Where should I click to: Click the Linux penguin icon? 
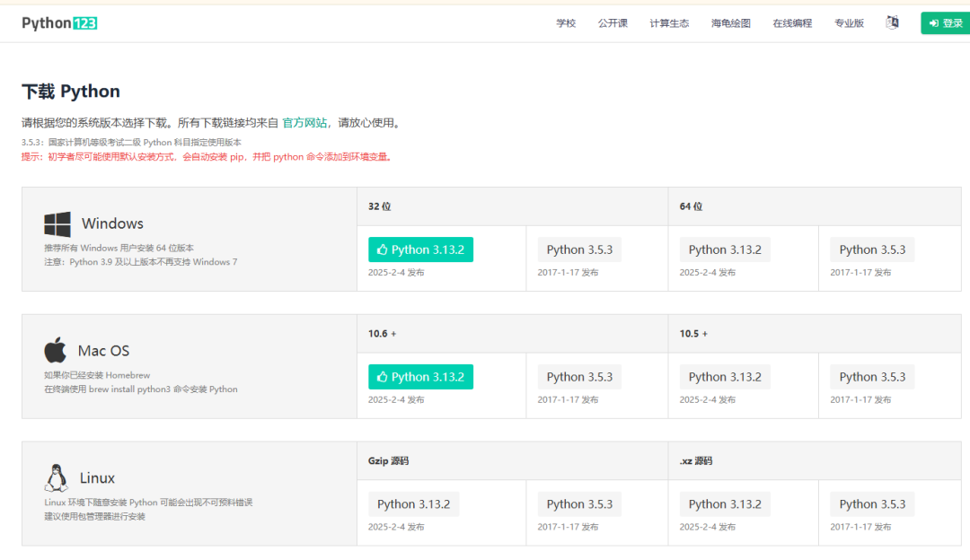[x=56, y=477]
